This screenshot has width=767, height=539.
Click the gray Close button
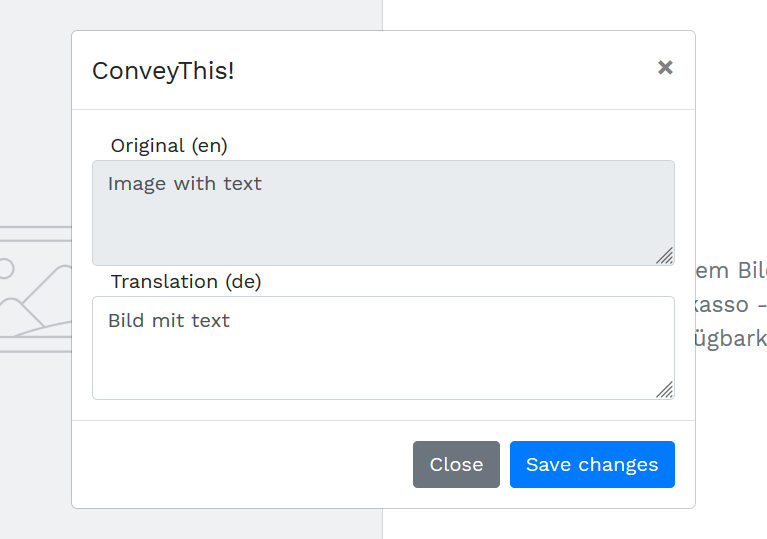[456, 464]
